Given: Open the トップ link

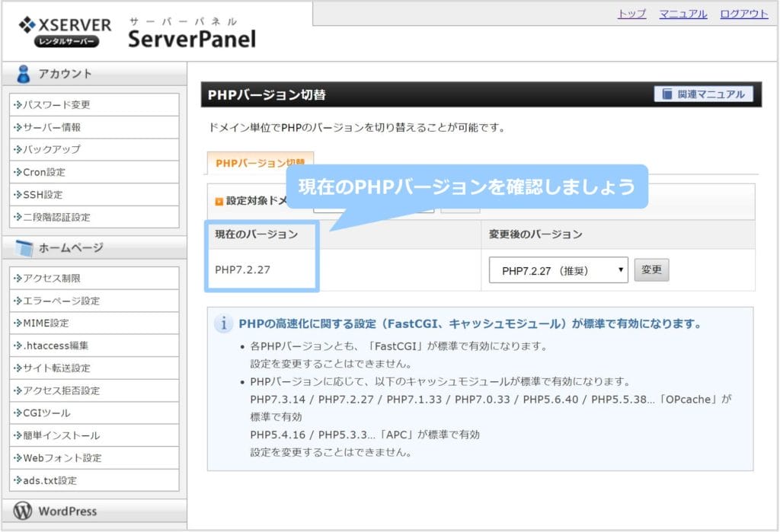Looking at the screenshot, I should [x=631, y=14].
